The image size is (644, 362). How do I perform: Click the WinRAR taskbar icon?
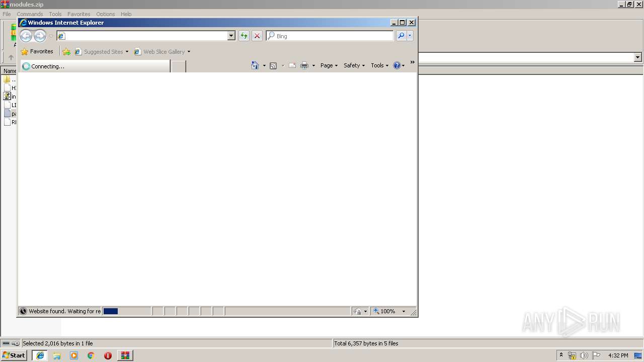[125, 355]
